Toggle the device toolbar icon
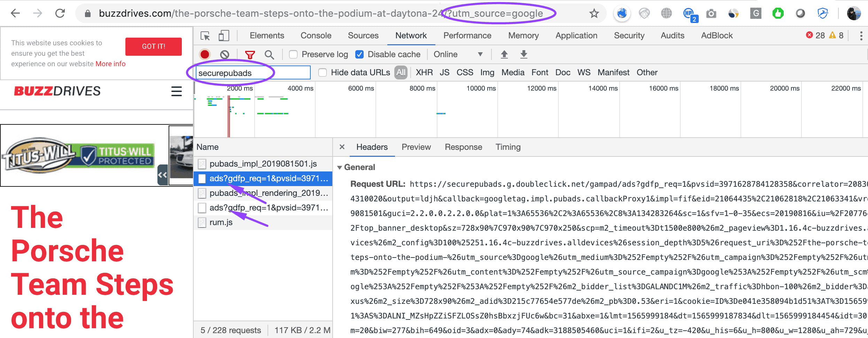868x338 pixels. pos(224,36)
